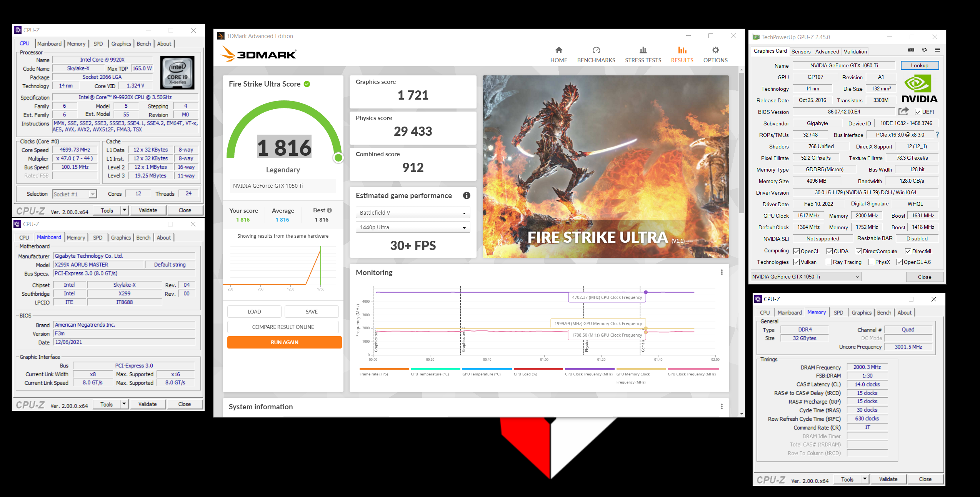This screenshot has width=980, height=497.
Task: Click the Lookup button in GPU-Z
Action: pyautogui.click(x=919, y=65)
